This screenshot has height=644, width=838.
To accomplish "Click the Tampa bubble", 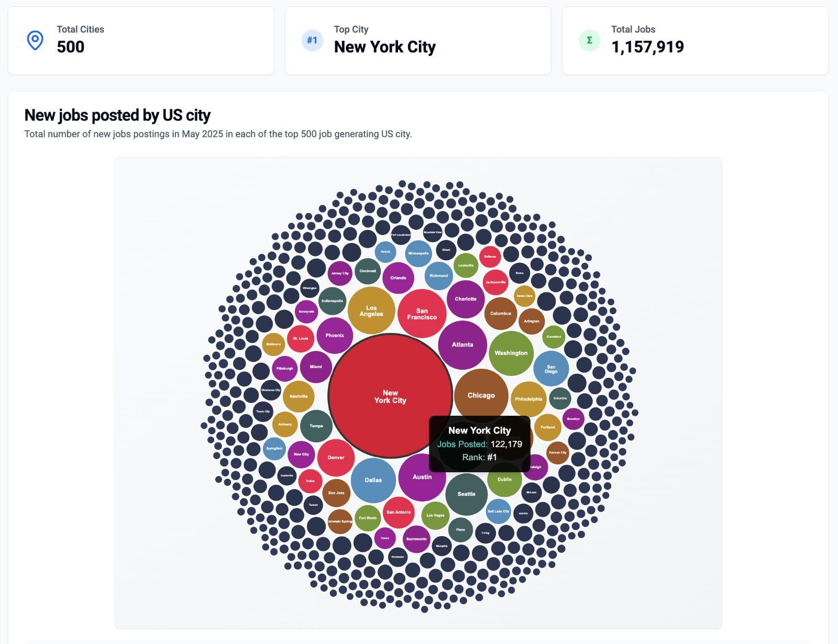I will (x=316, y=426).
